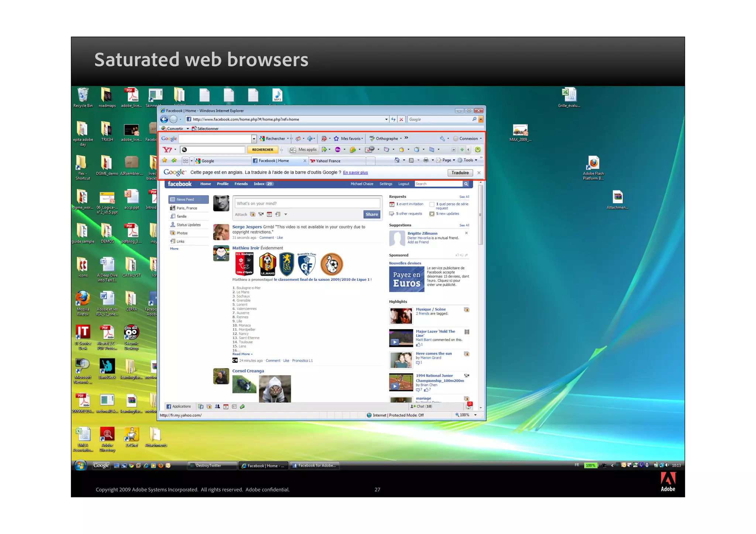756x534 pixels.
Task: Click the Home icon in IE toolbar
Action: point(397,160)
